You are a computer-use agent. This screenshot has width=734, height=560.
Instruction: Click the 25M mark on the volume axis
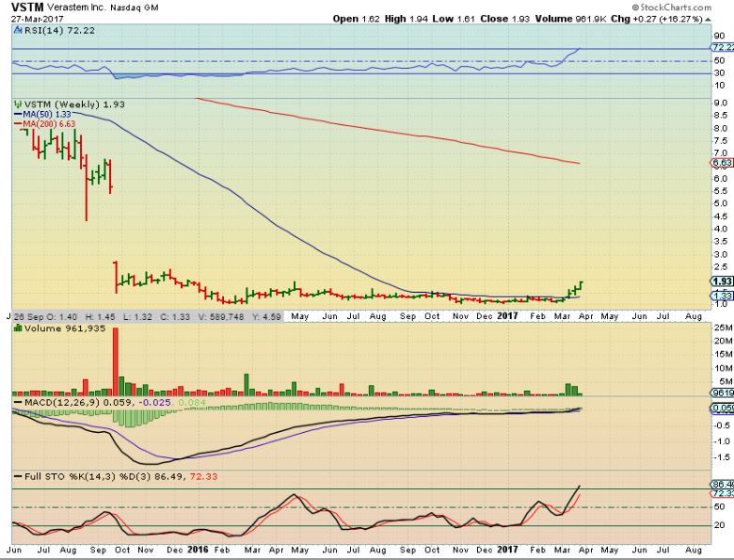pos(723,328)
